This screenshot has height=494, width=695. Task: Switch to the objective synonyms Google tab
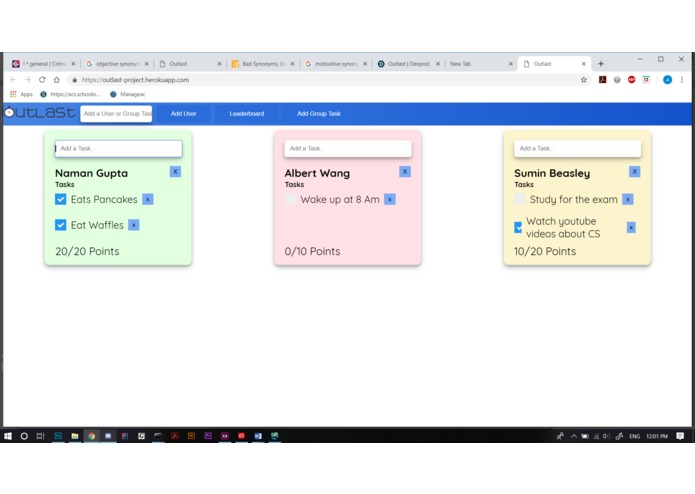(117, 64)
